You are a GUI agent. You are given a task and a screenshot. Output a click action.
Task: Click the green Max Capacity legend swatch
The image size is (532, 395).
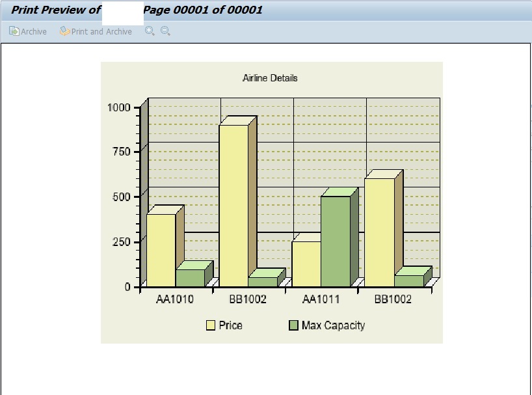point(293,323)
